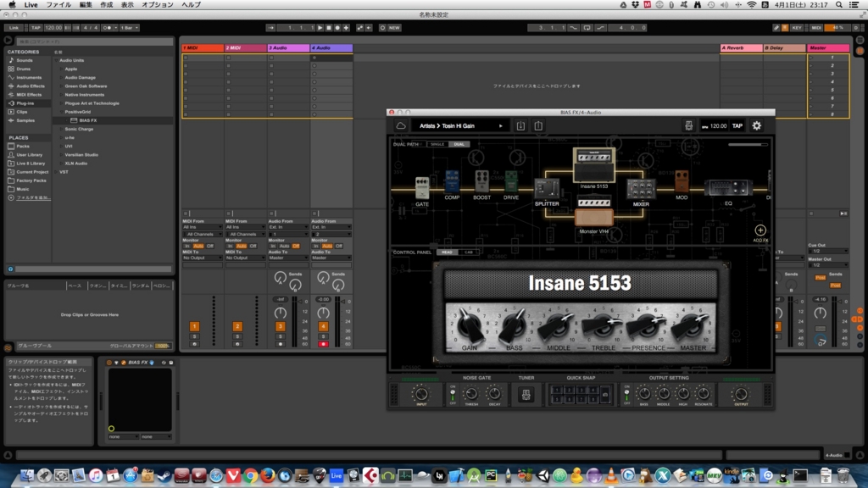Click the ADD FX plus icon

click(x=760, y=230)
